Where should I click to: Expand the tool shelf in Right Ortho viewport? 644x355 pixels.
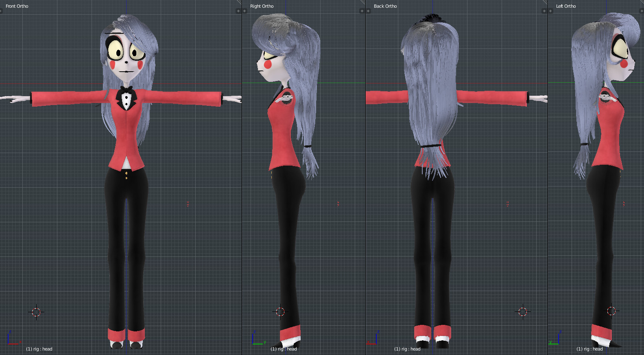245,11
